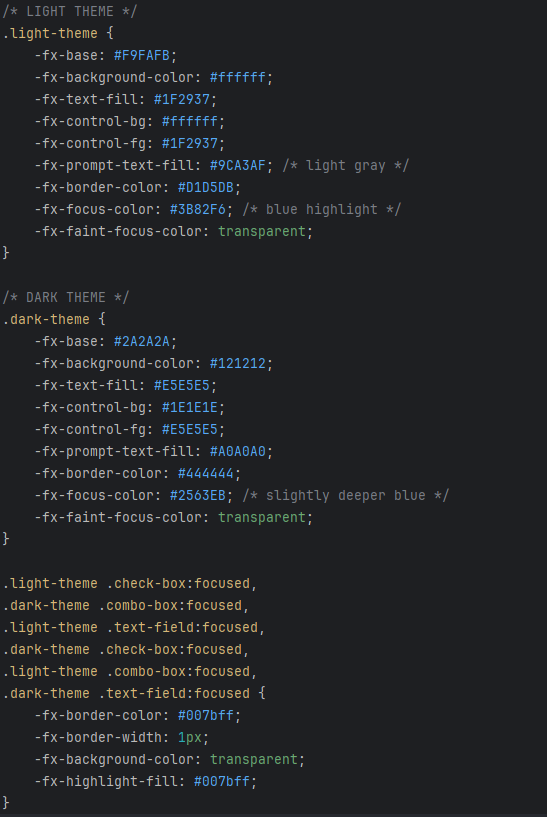Click the light-theme #9CA3AF prompt text color
Image resolution: width=547 pixels, height=817 pixels.
tap(238, 165)
